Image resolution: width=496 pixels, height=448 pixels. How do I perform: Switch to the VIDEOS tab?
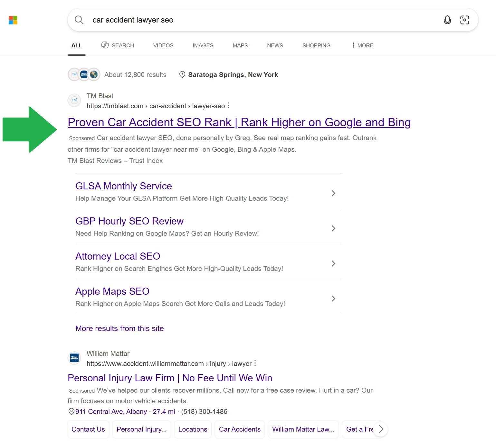point(163,45)
